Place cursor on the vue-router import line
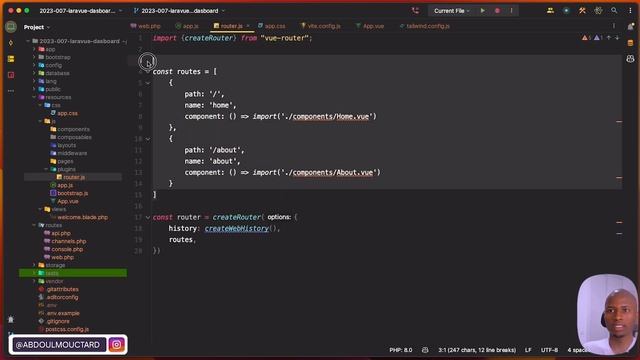This screenshot has width=640, height=360. click(232, 38)
